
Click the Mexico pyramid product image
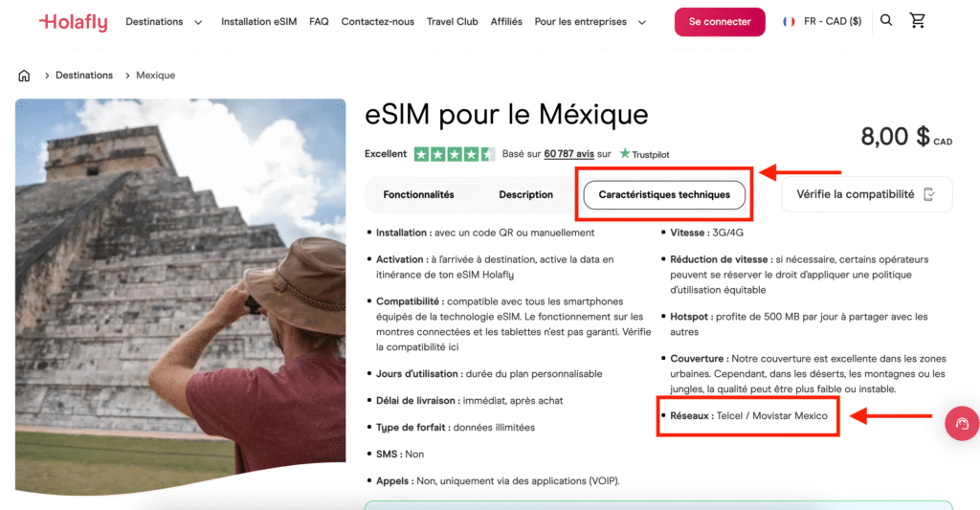point(180,297)
